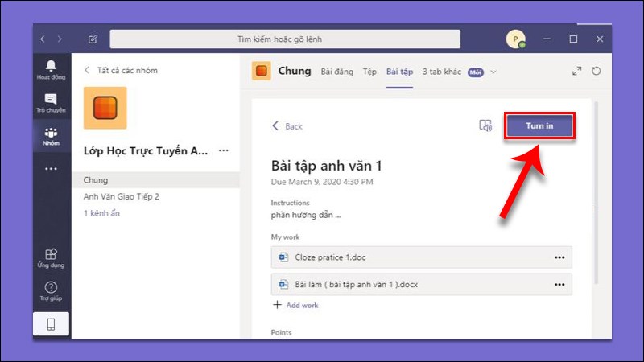Open Cloze pratice 1.doc file
Screen dimensions: 644x362
421,257
